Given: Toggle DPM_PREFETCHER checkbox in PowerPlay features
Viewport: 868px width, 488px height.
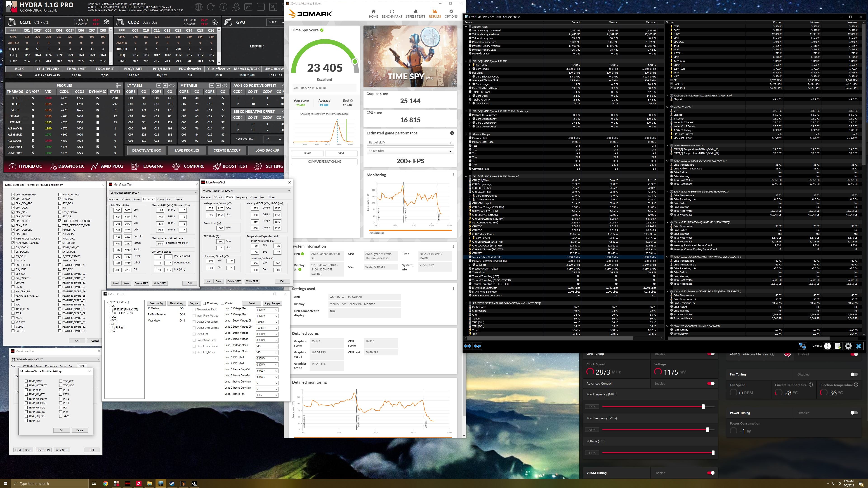Looking at the screenshot, I should 13,194.
